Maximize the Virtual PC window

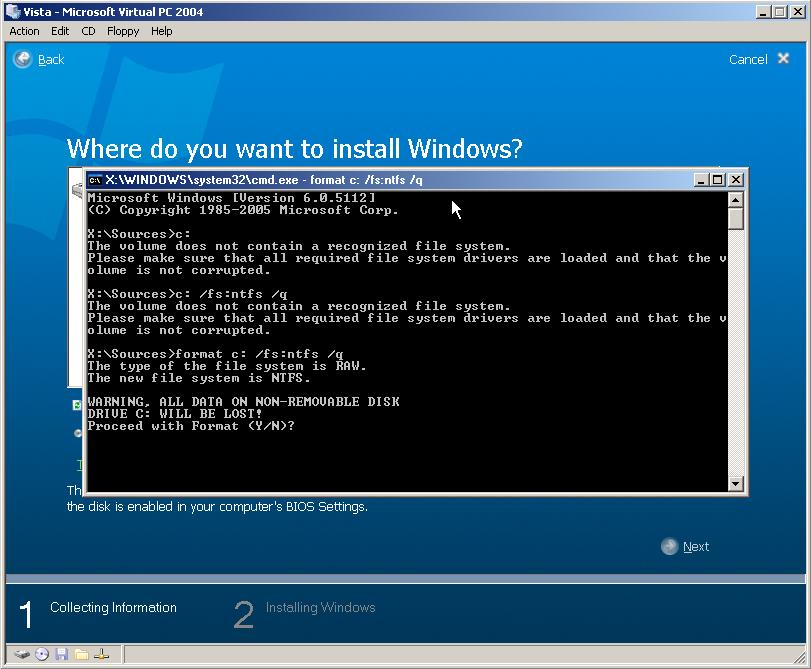(779, 11)
